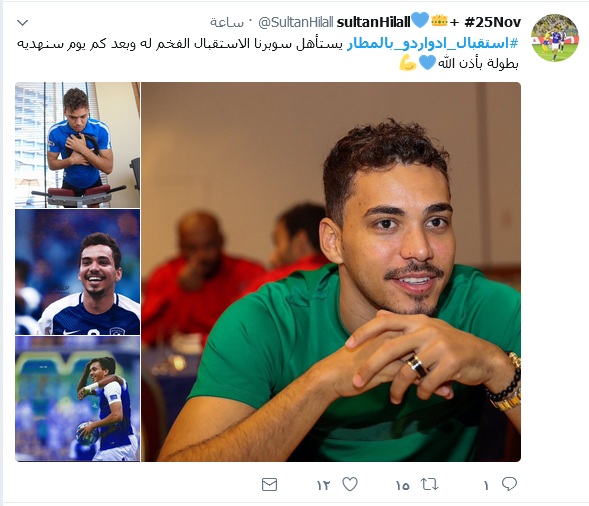The width and height of the screenshot is (589, 506).
Task: Click the direct message envelope icon
Action: tap(269, 485)
